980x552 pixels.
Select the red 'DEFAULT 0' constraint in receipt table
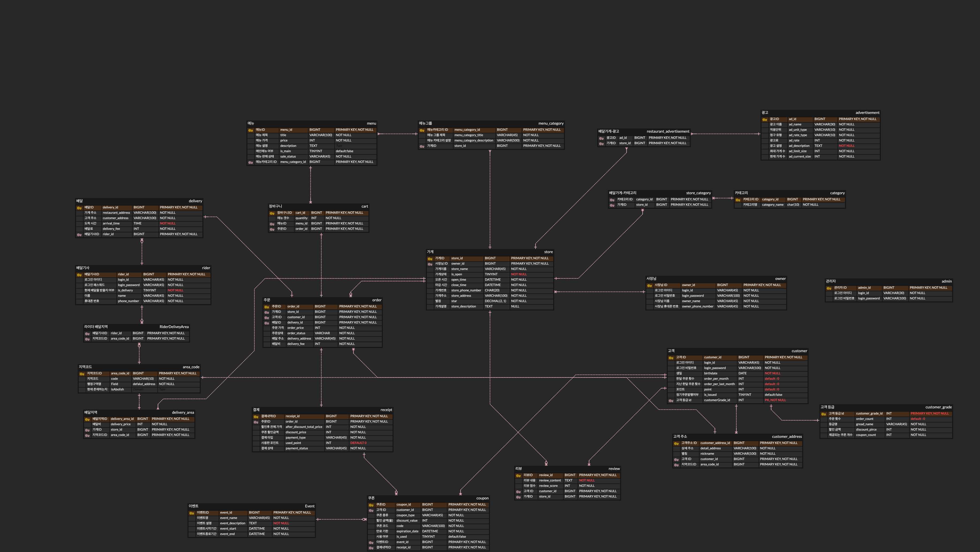[x=358, y=443]
